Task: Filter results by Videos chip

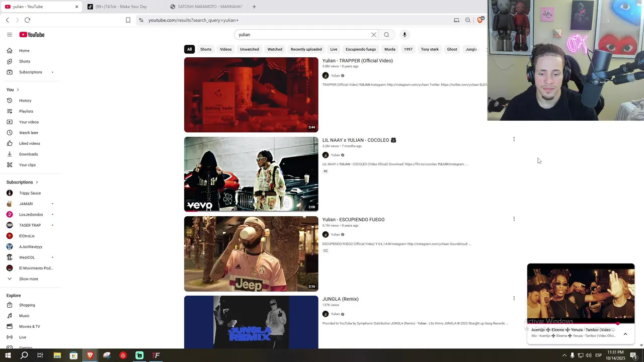Action: (225, 49)
